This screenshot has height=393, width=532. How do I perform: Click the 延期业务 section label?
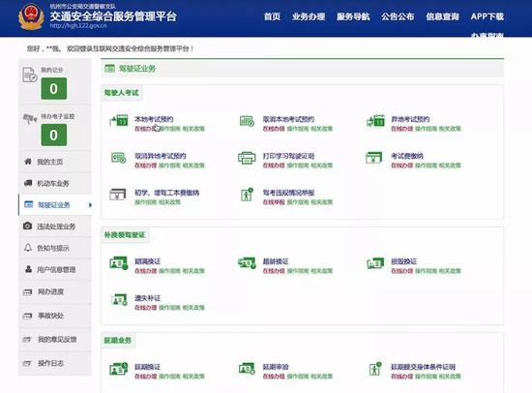117,341
